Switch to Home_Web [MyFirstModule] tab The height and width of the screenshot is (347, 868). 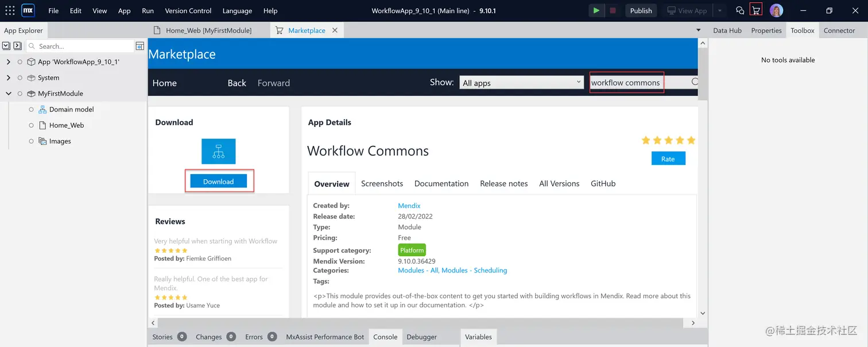209,30
